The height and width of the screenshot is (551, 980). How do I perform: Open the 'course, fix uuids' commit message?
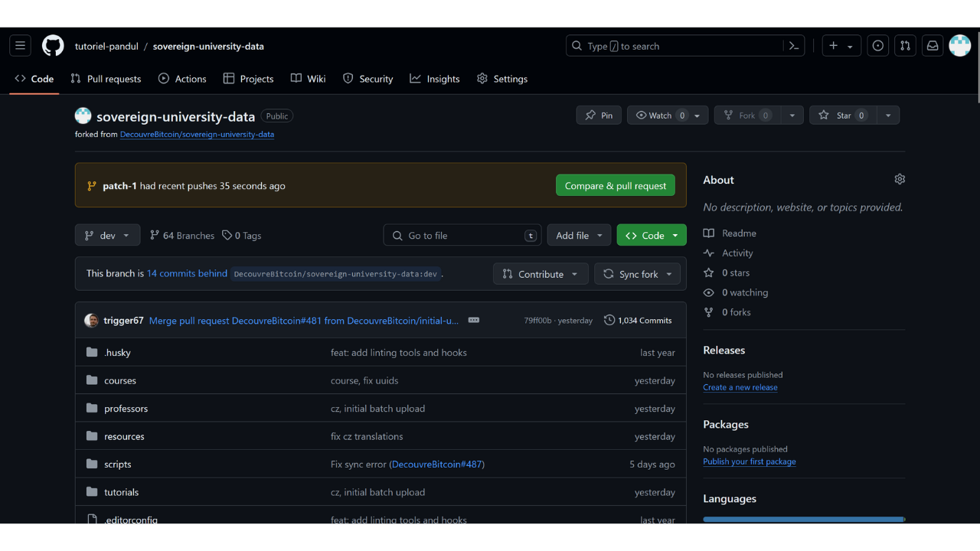364,380
